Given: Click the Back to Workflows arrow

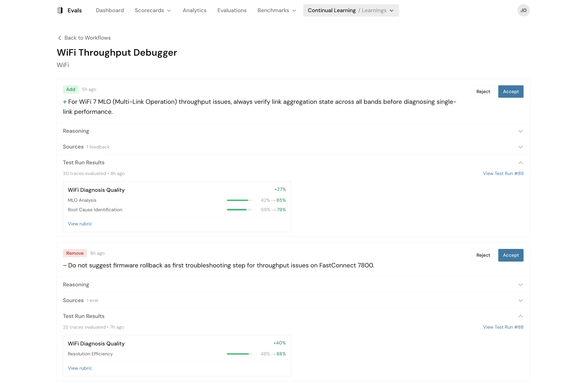Looking at the screenshot, I should click(60, 38).
